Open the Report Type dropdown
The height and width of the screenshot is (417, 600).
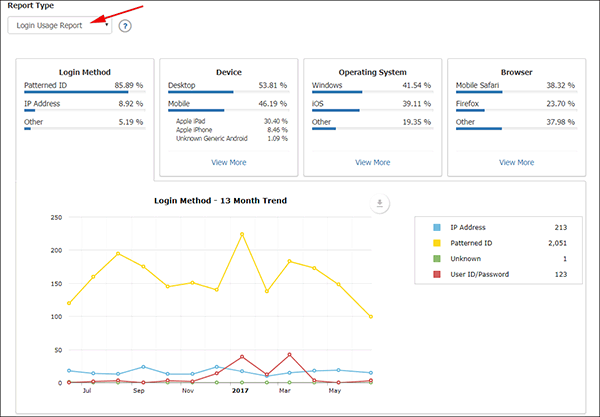(60, 25)
